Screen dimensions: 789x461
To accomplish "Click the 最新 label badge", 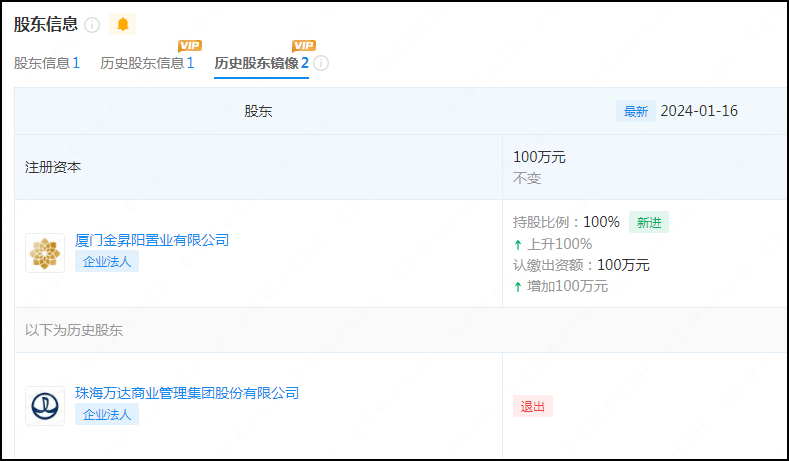I will coord(636,111).
